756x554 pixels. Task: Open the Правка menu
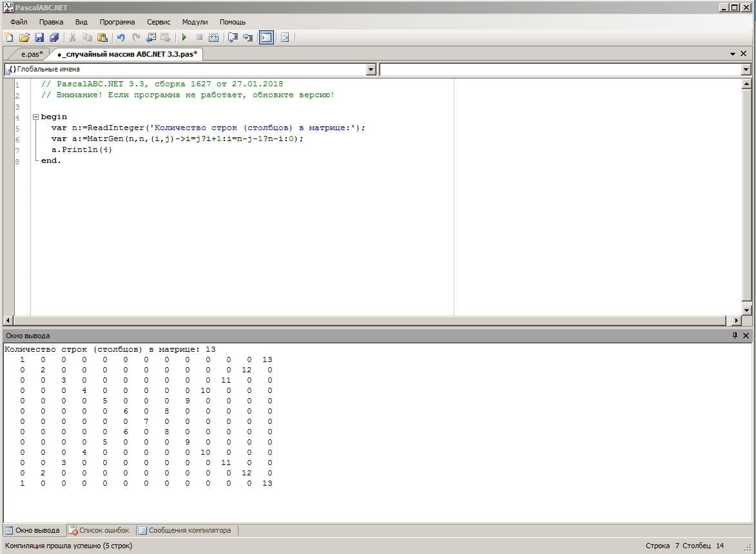coord(51,22)
